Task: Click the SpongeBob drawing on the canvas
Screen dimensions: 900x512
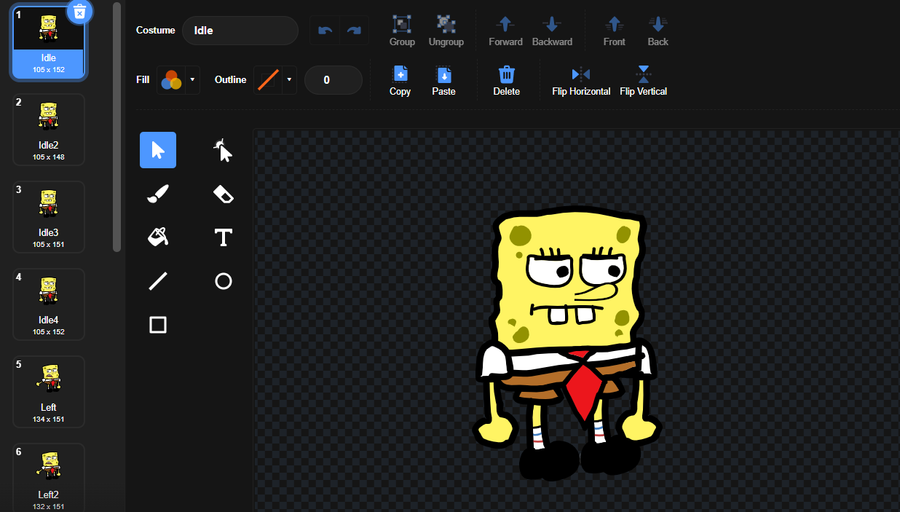Action: pyautogui.click(x=567, y=343)
